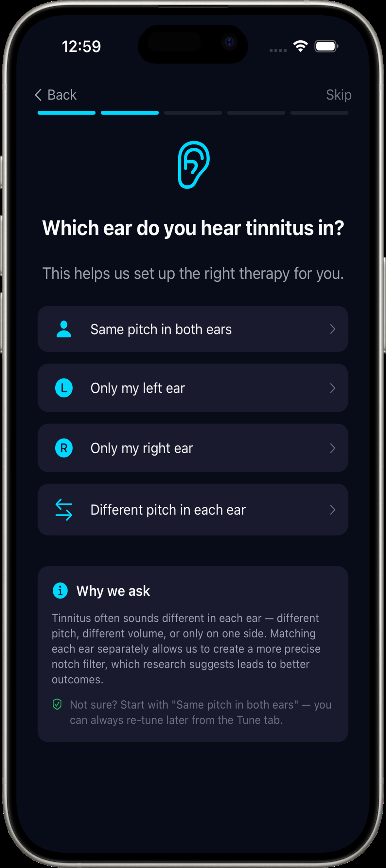Choose Only my left ear option

pos(193,388)
